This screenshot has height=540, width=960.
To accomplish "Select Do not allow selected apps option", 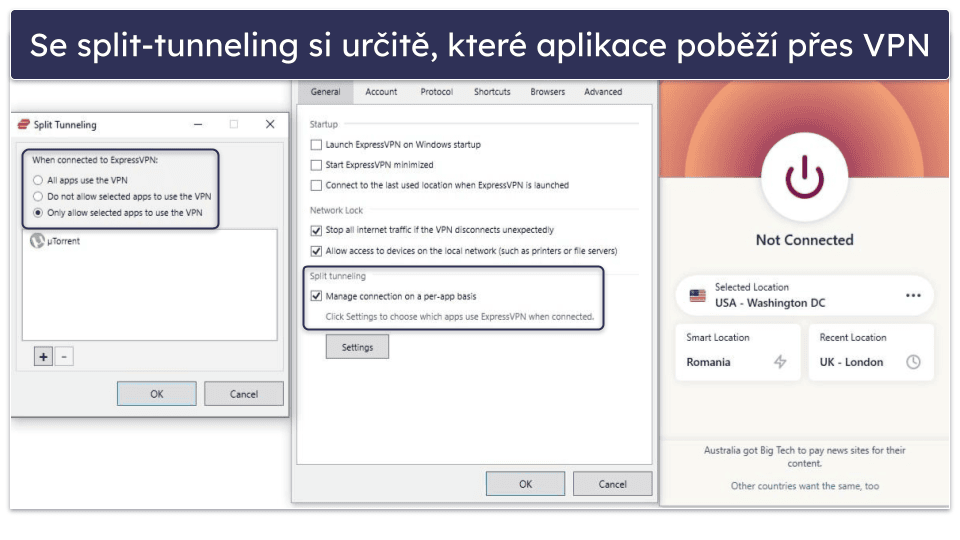I will point(38,197).
